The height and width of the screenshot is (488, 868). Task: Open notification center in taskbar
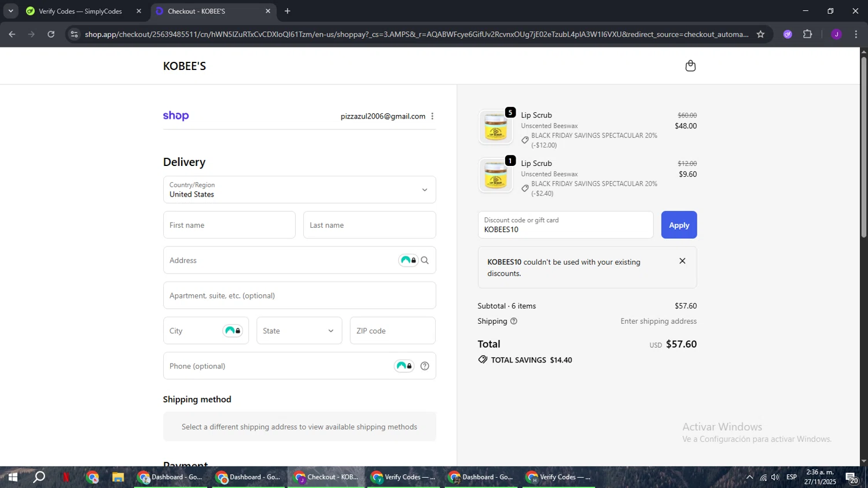852,478
